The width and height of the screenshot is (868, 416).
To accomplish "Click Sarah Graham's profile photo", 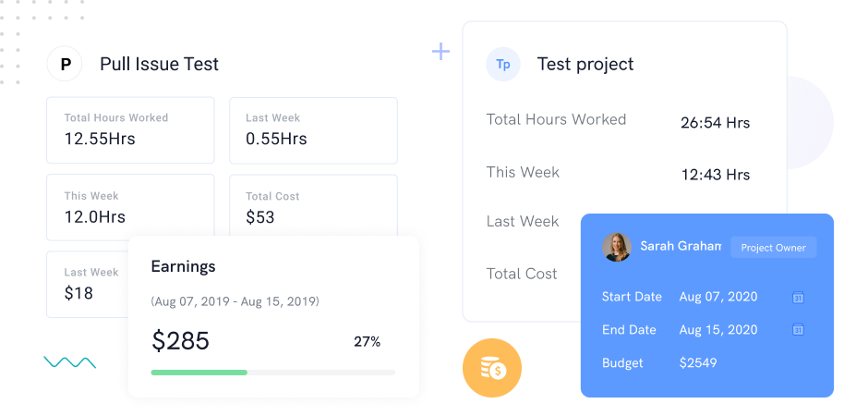I will (x=617, y=247).
